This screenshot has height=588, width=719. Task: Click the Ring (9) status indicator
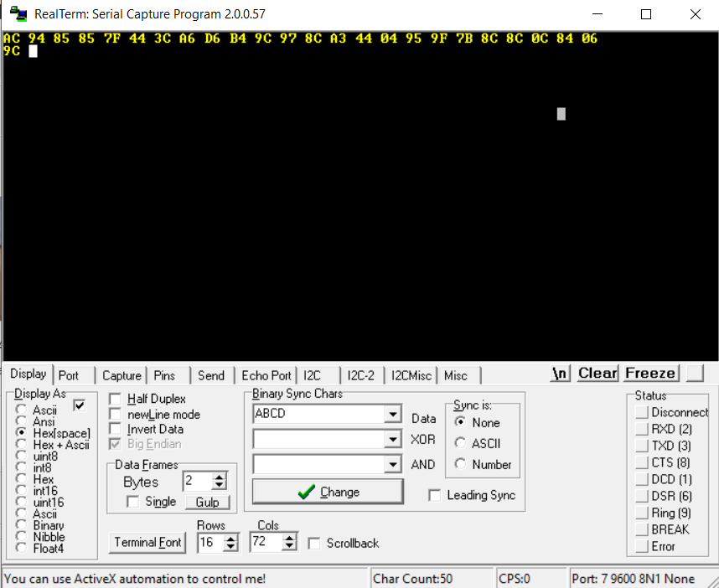(x=641, y=513)
